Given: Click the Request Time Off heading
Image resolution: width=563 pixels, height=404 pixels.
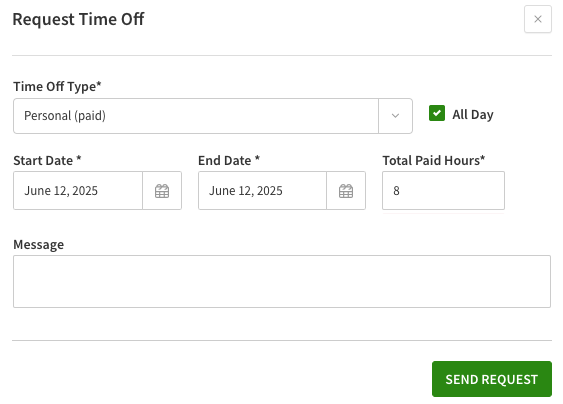Looking at the screenshot, I should (78, 19).
